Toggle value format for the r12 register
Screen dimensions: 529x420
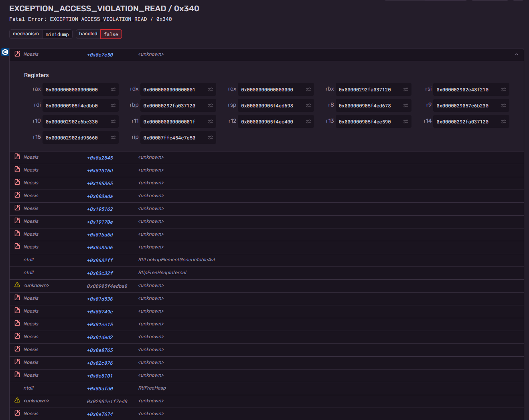pos(308,121)
